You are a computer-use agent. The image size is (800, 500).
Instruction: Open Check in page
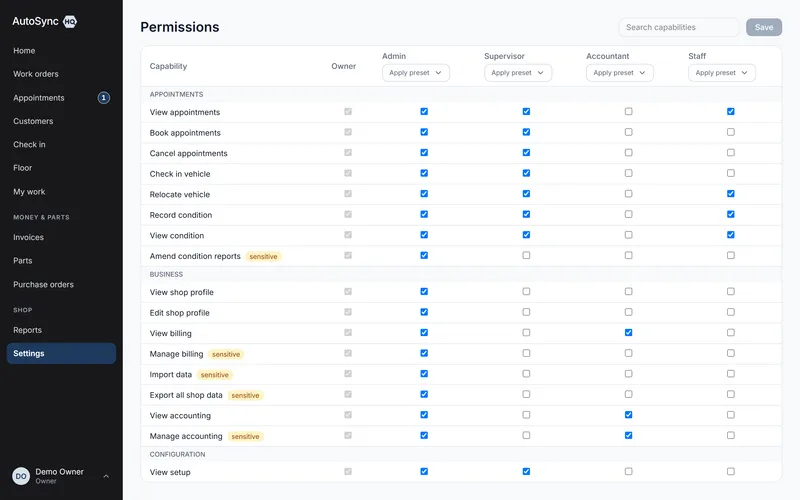pos(61,144)
